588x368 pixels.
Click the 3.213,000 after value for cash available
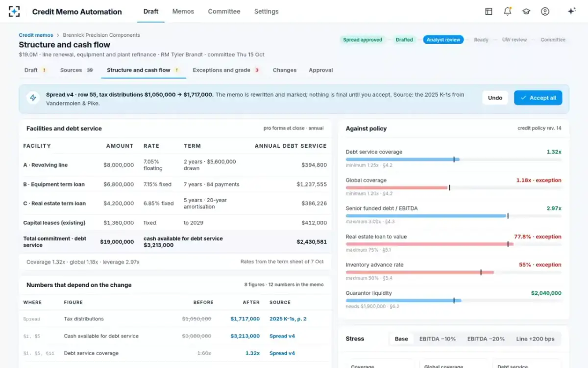pos(245,336)
